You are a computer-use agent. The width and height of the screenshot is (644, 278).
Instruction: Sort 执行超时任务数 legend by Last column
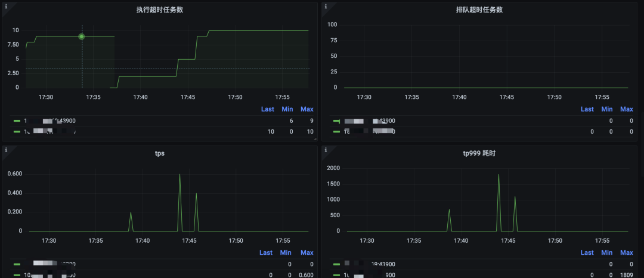(267, 109)
